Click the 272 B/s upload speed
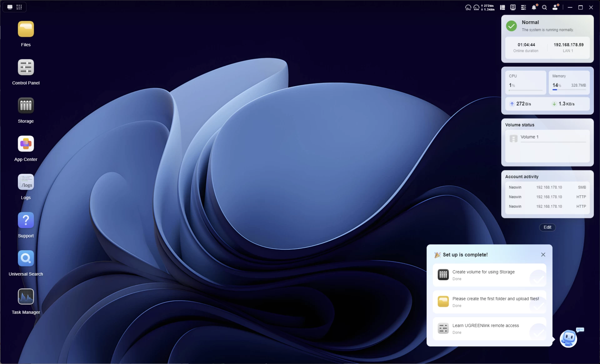Viewport: 600px width, 364px height. coord(520,104)
